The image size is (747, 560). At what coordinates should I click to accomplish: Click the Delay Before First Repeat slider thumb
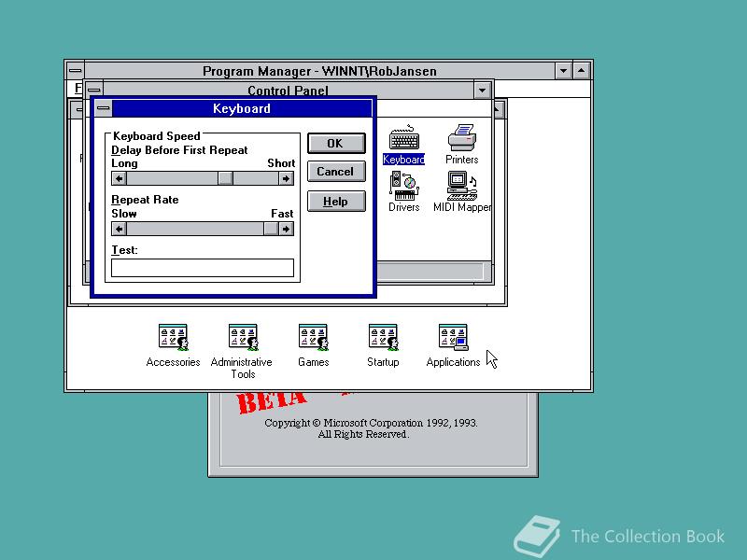click(x=225, y=178)
